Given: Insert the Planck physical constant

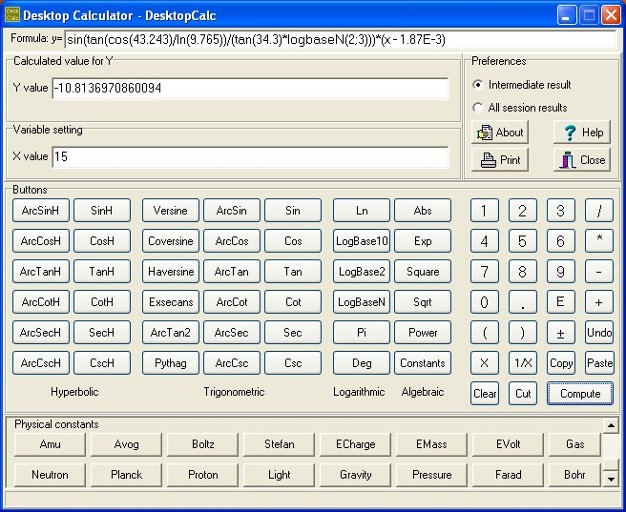Looking at the screenshot, I should pos(126,475).
